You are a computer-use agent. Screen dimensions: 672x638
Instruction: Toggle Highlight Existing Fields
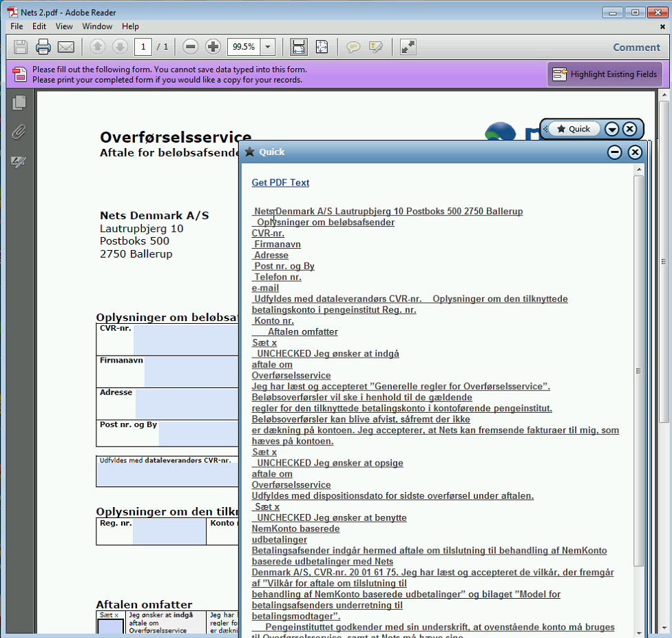point(605,74)
